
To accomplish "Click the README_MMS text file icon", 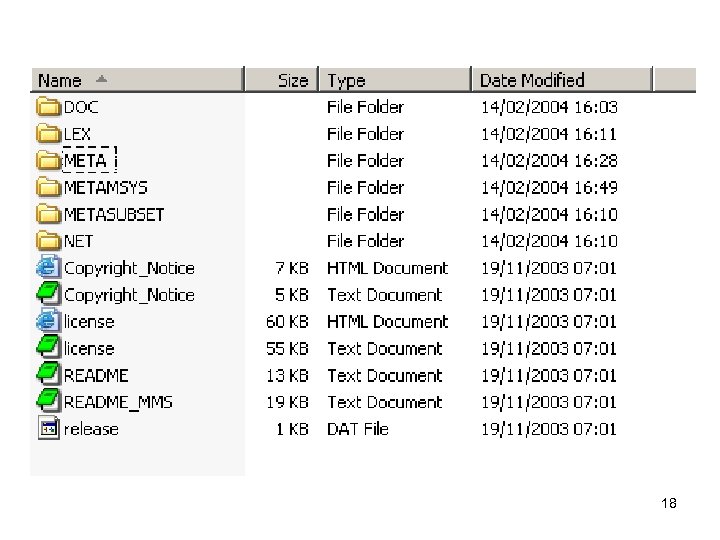I will (48, 402).
